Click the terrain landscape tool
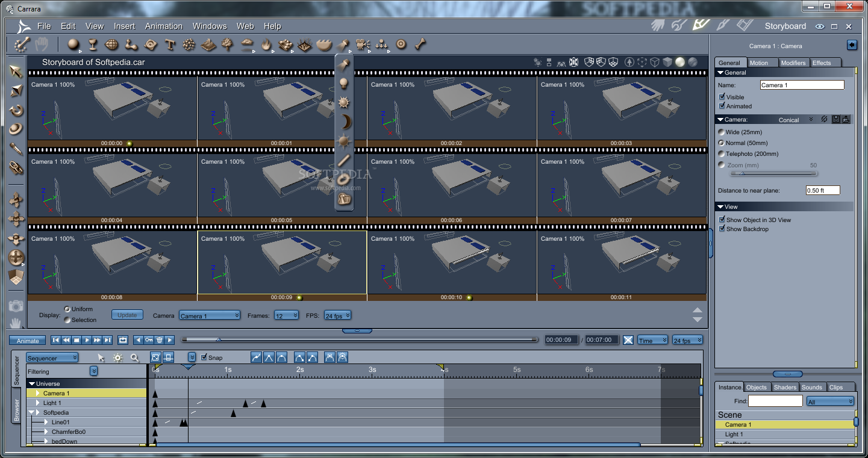The width and height of the screenshot is (868, 458). [208, 44]
